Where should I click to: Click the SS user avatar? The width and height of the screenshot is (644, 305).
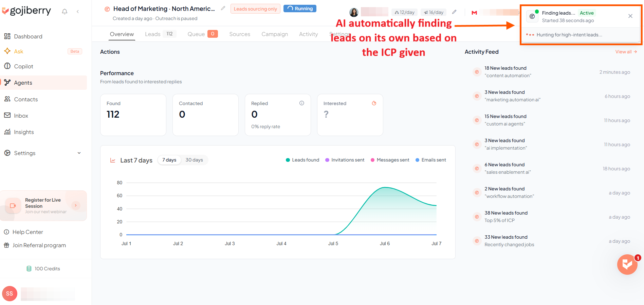10,294
